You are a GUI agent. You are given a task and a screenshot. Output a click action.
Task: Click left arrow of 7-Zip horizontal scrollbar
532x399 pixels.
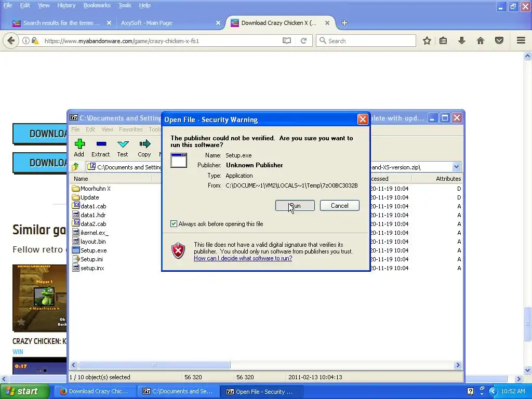point(74,365)
